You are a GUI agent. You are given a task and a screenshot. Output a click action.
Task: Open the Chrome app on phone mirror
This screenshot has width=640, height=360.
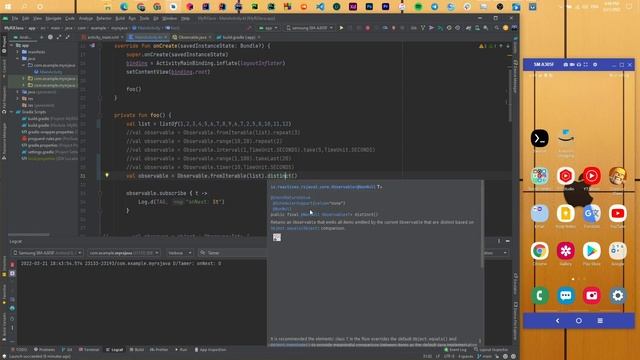[x=540, y=251]
